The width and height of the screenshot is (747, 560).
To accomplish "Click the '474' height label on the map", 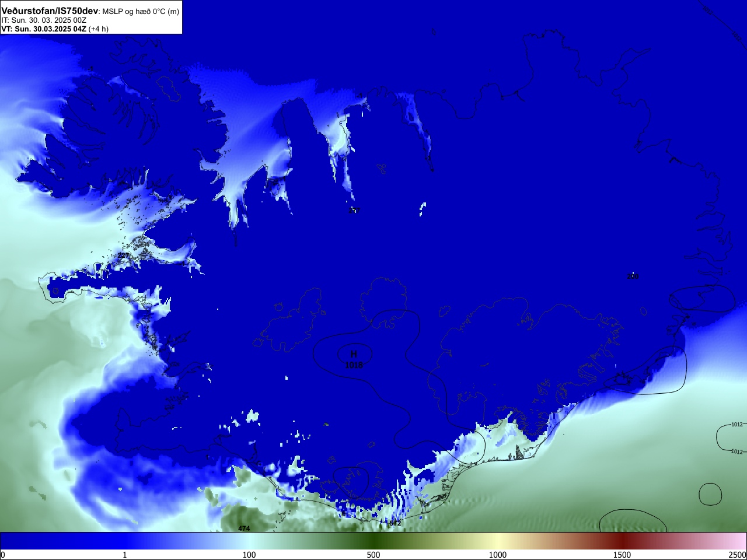I will point(244,528).
